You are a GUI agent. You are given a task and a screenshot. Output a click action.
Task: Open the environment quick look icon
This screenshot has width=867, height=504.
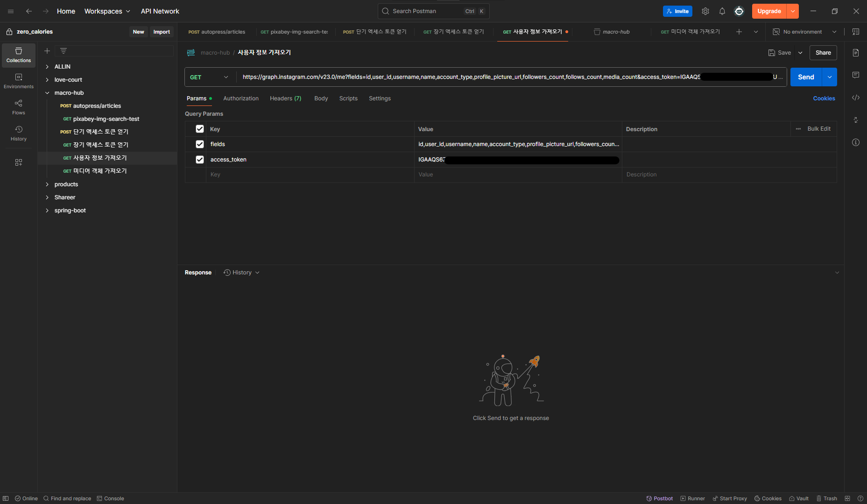pos(856,32)
